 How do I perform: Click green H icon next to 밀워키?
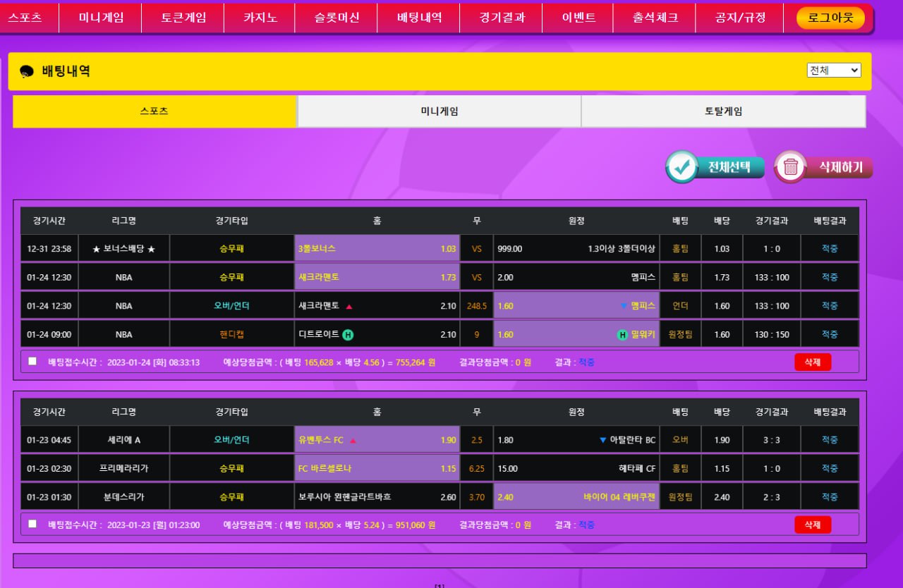point(622,335)
